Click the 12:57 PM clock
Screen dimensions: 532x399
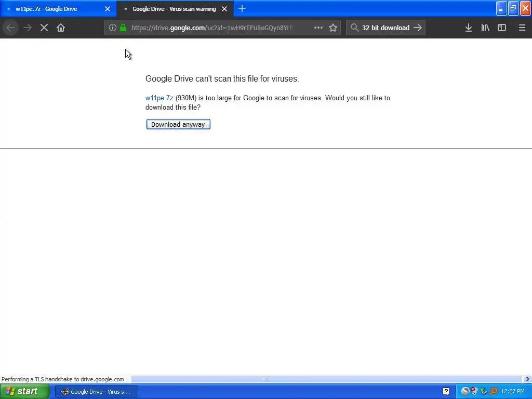(x=513, y=392)
